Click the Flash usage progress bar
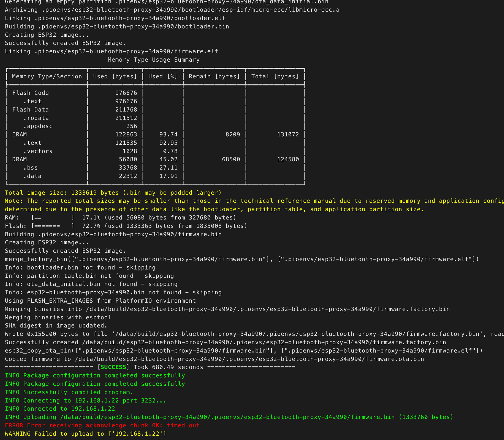The image size is (504, 440). click(52, 226)
